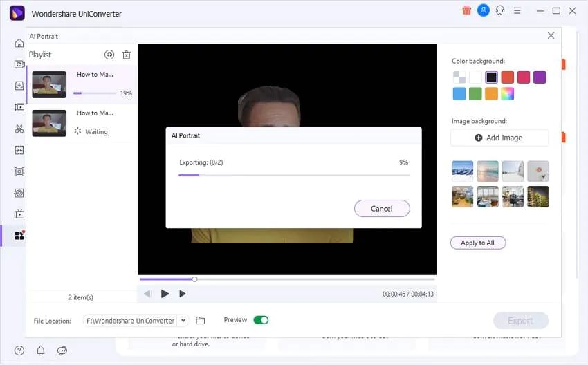Click the Add Image button
Viewport: 588px width, 365px height.
[x=499, y=138]
